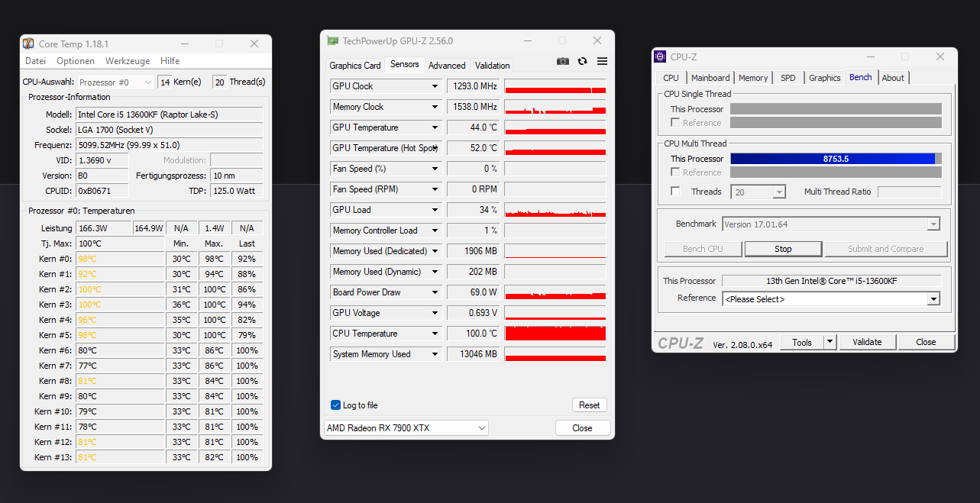Click the CPU Temperature sensor graph
This screenshot has width=980, height=503.
pyautogui.click(x=555, y=334)
